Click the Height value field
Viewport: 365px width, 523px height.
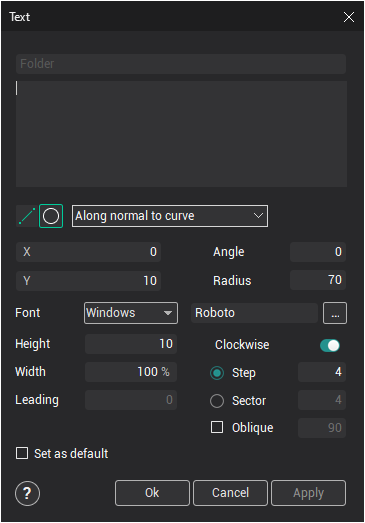pos(131,344)
